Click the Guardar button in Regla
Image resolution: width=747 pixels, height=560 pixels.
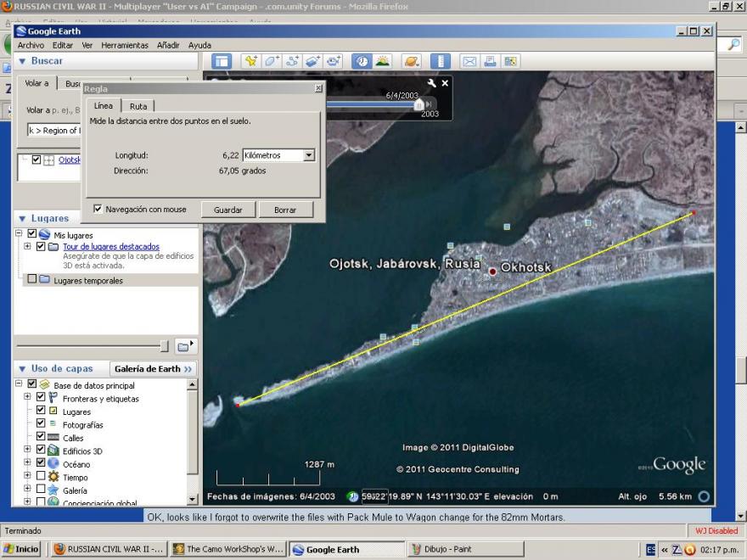227,210
